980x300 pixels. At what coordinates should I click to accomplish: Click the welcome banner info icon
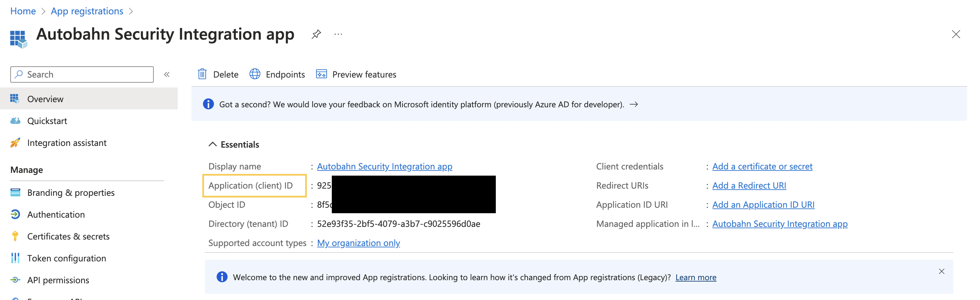point(222,277)
